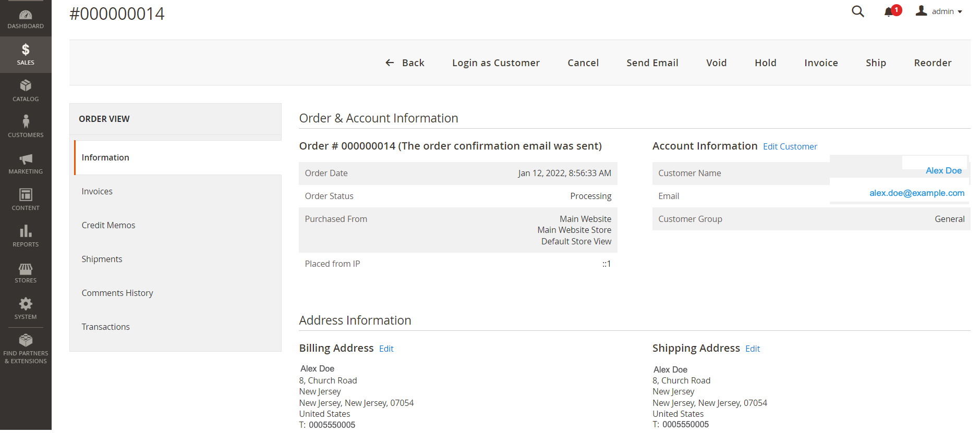This screenshot has width=980, height=433.
Task: Open the Stores storefront icon
Action: pyautogui.click(x=26, y=268)
